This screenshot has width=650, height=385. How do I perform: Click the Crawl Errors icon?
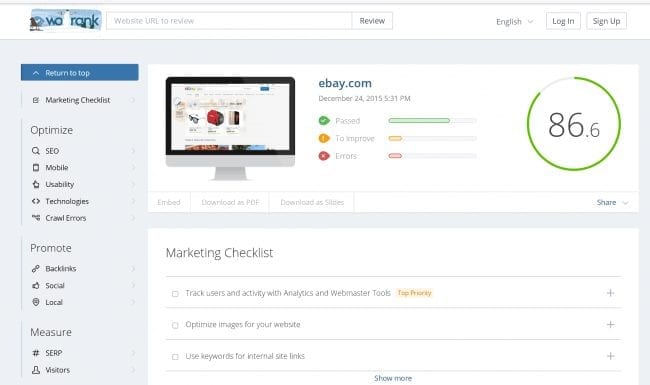(x=36, y=218)
